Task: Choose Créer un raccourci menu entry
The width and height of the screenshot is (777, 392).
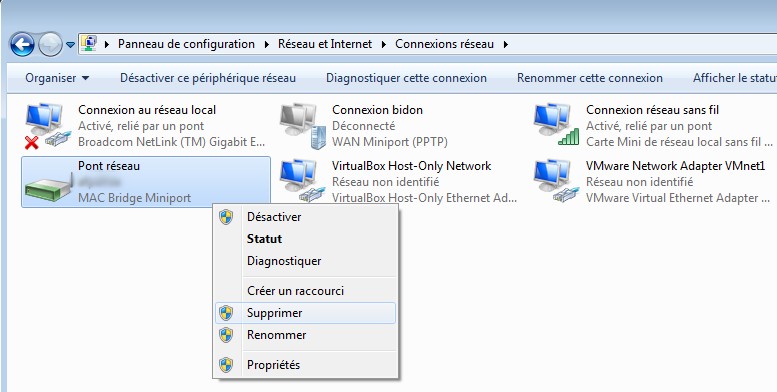Action: point(306,291)
